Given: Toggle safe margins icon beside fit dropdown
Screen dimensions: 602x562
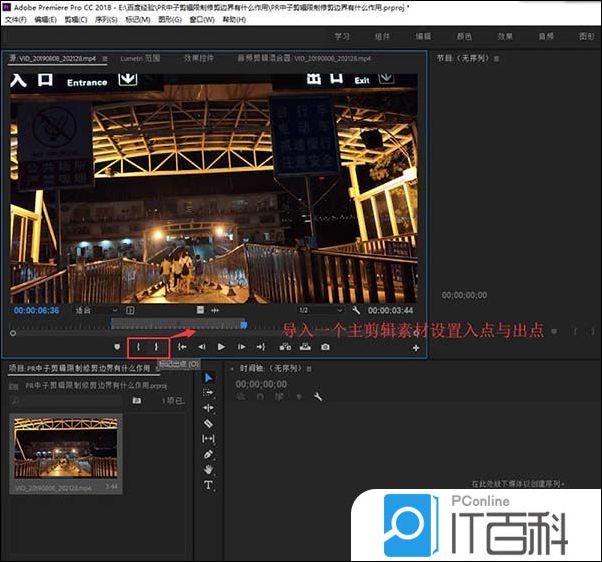Looking at the screenshot, I should coord(130,310).
